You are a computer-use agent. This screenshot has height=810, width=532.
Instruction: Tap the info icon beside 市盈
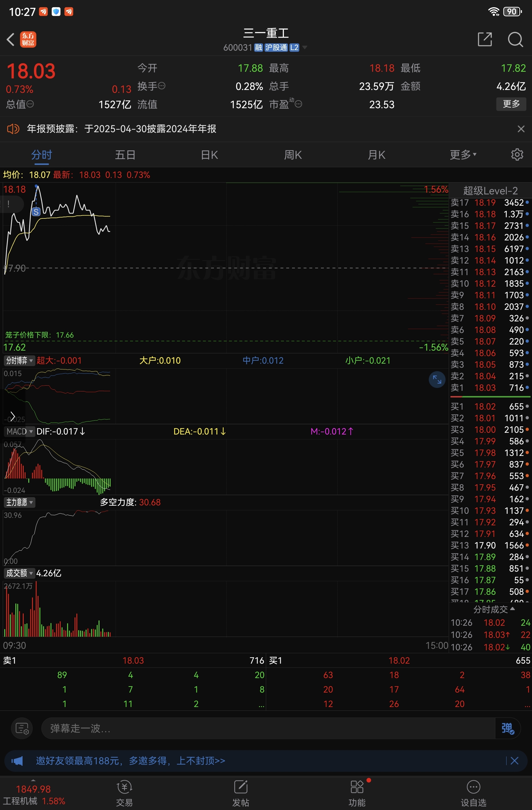click(x=298, y=104)
